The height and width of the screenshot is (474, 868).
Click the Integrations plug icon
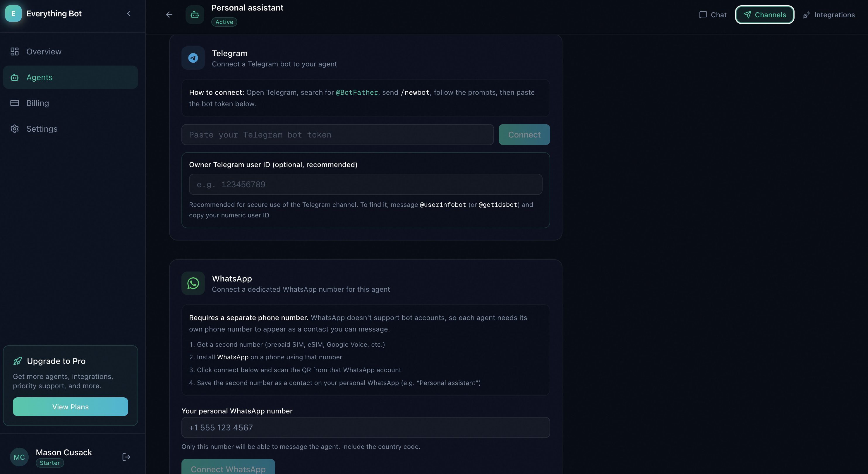point(806,15)
